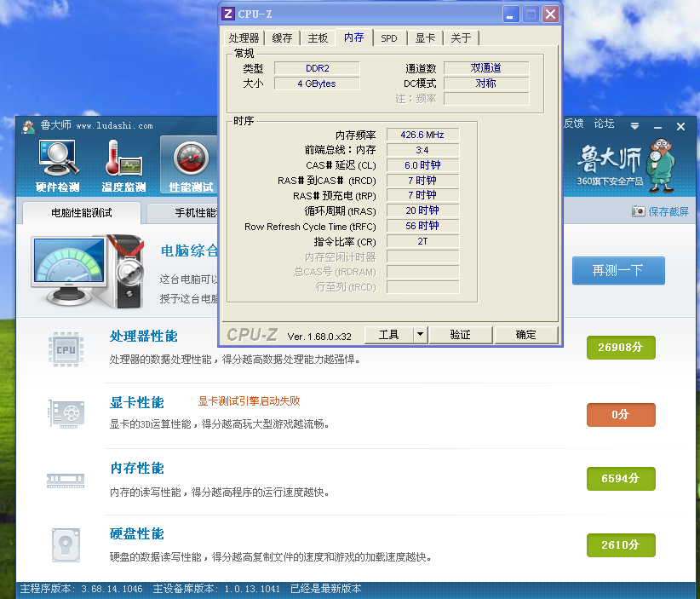This screenshot has width=700, height=599.
Task: Click 显卡性能 heading
Action: pyautogui.click(x=136, y=402)
